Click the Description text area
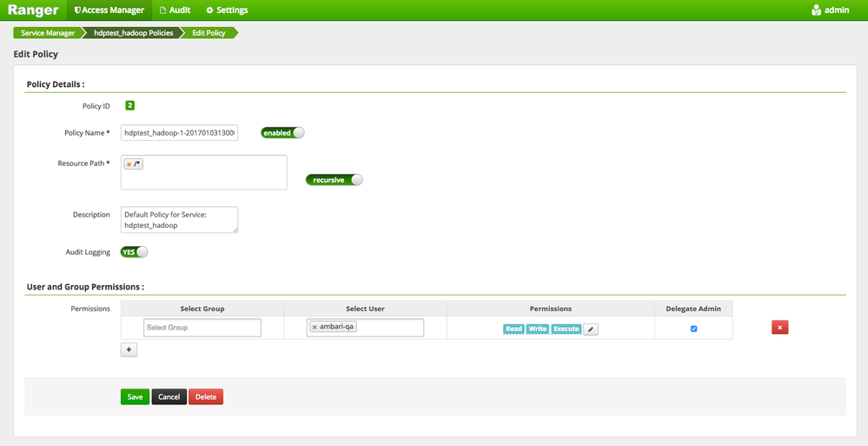This screenshot has width=868, height=446. pos(179,220)
